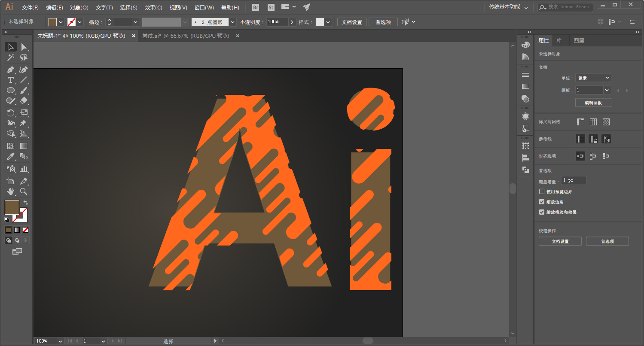Image resolution: width=644 pixels, height=346 pixels.
Task: Pick the Column Graph tool
Action: click(24, 169)
